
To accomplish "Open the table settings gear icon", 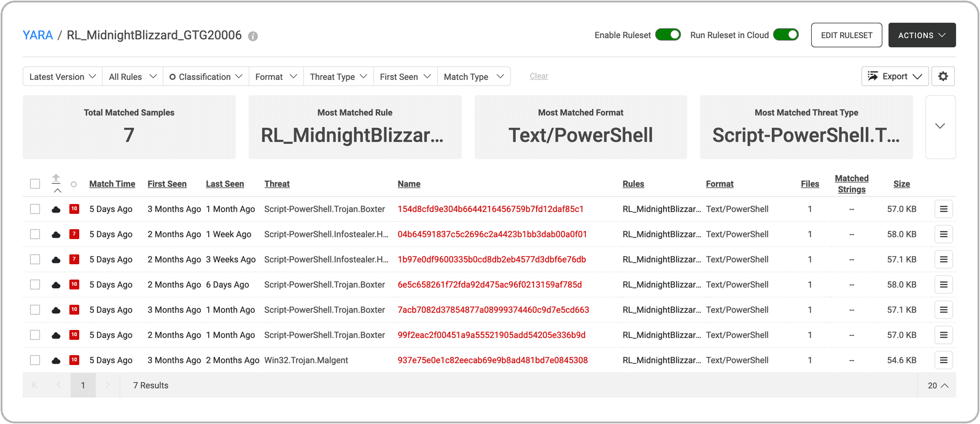I will [943, 76].
